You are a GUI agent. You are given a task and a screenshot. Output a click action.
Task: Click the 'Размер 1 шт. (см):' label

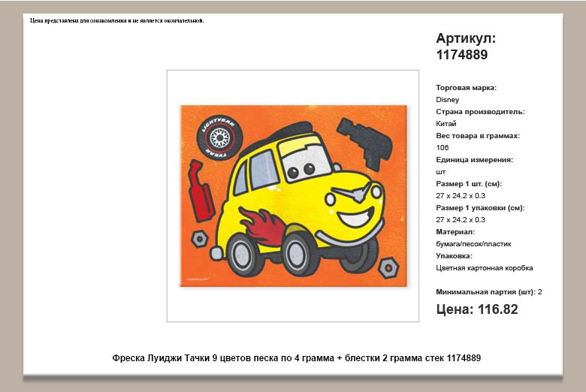pos(469,184)
